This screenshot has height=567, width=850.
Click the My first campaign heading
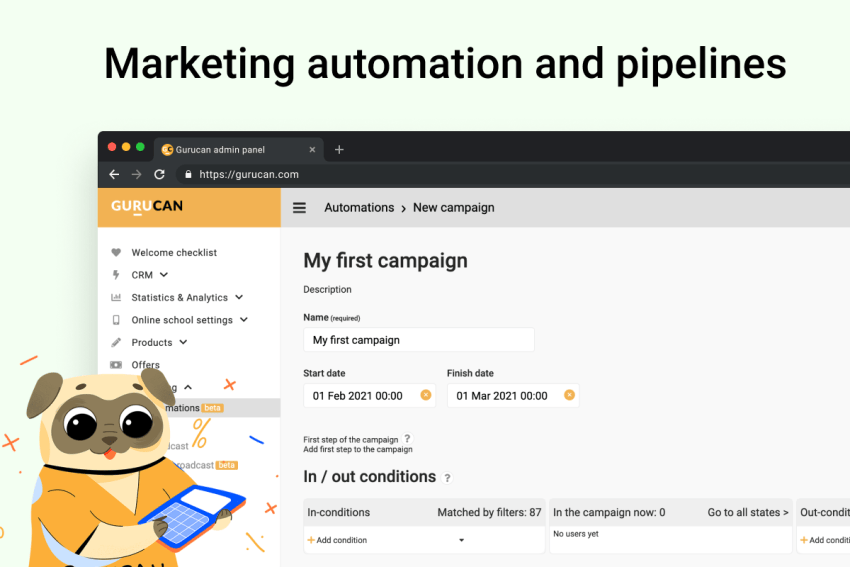pos(385,261)
